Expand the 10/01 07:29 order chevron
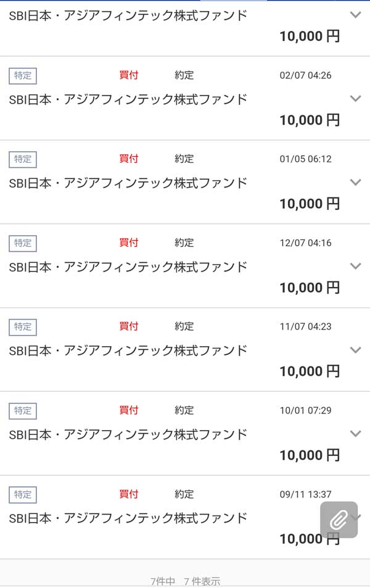Viewport: 370px width, 588px height. pyautogui.click(x=355, y=434)
